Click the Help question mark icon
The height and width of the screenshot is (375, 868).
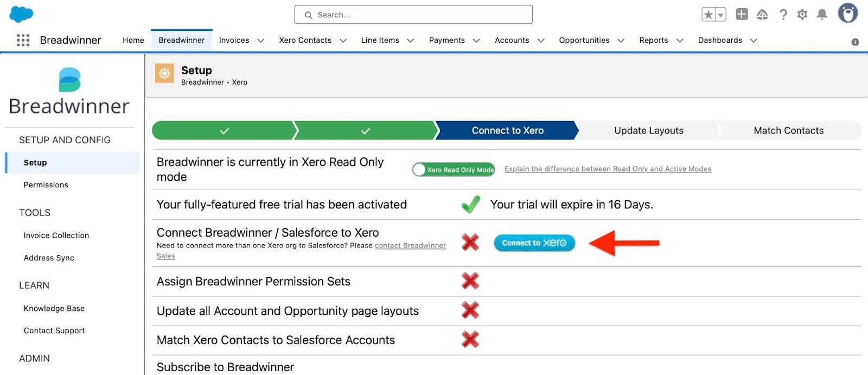783,15
